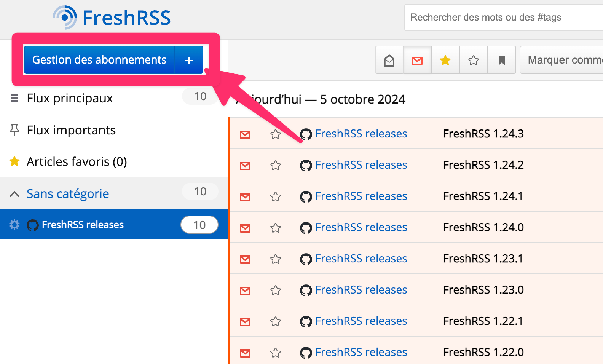
Task: Show favorite articles with gold star icon
Action: [x=445, y=60]
